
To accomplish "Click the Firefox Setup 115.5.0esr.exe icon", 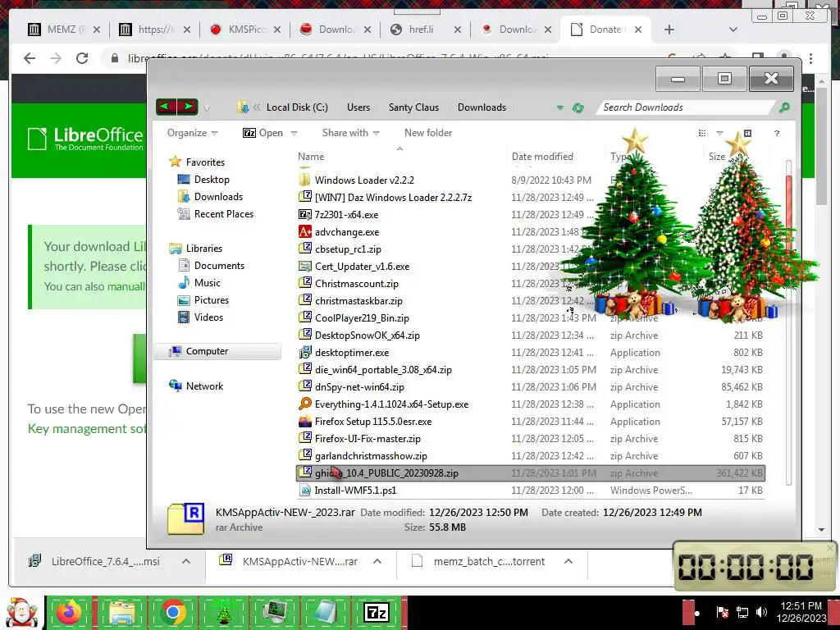I will (x=305, y=421).
